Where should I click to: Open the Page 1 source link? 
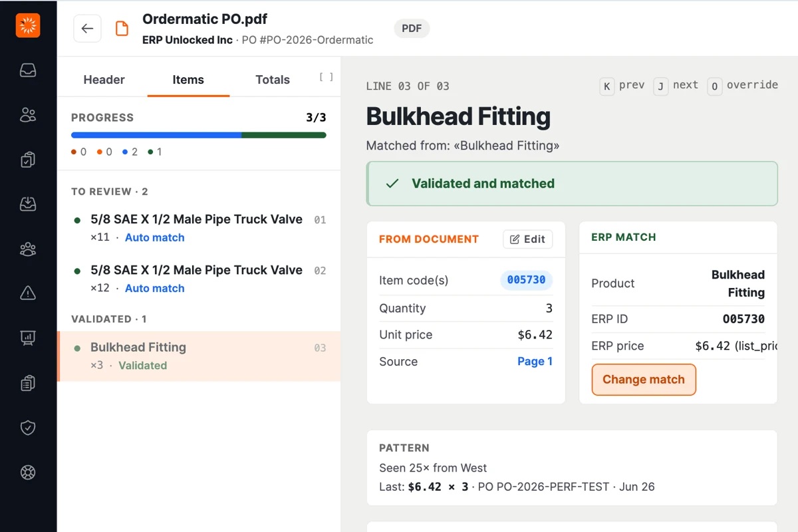click(535, 362)
